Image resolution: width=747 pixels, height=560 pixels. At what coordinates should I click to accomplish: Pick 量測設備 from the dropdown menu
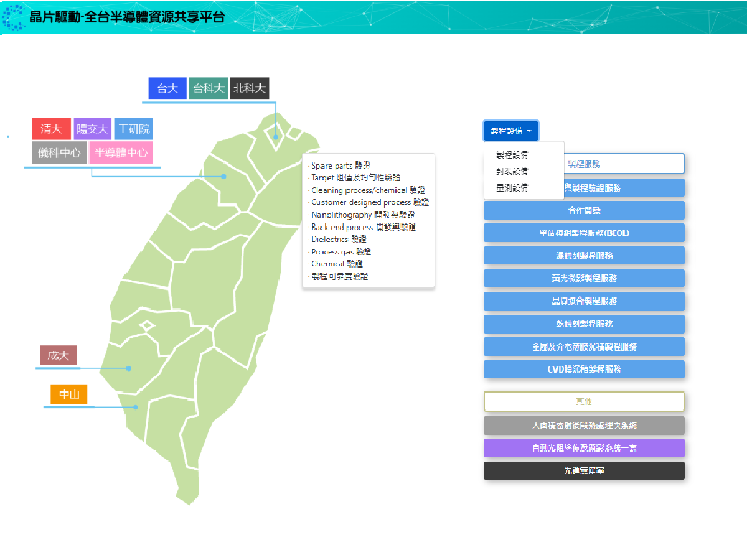click(512, 187)
